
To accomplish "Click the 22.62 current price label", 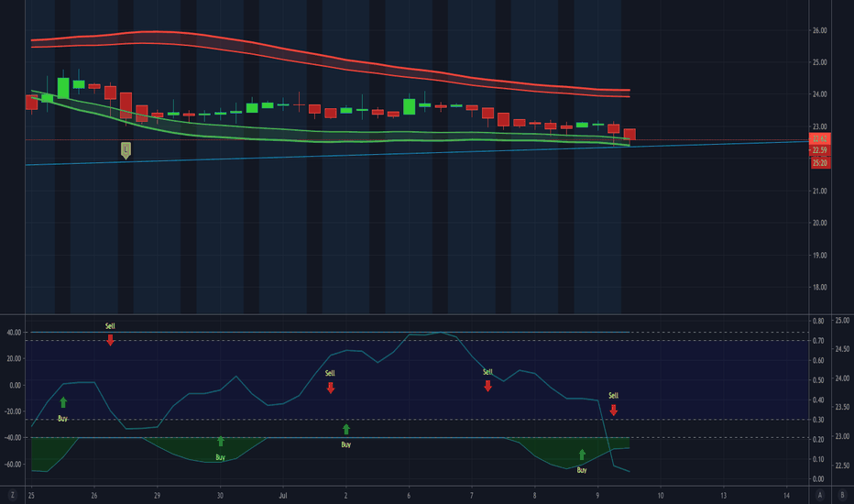I will [x=820, y=139].
